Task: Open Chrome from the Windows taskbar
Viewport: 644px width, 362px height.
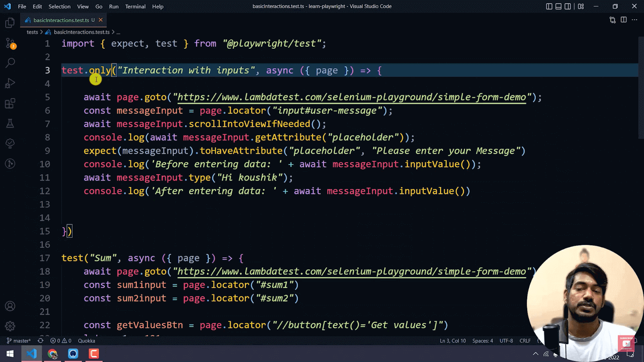Action: (52, 354)
